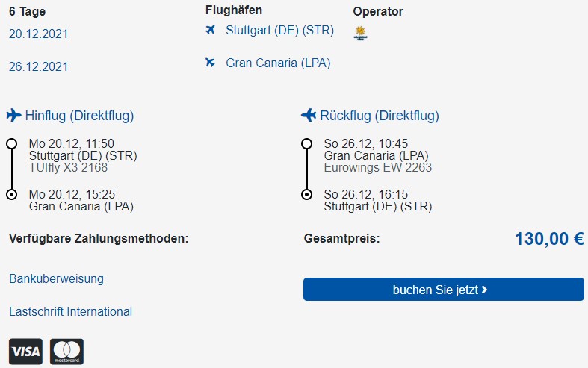This screenshot has height=368, width=588.
Task: Click the return arrival circle marker at 16:15
Action: point(307,195)
